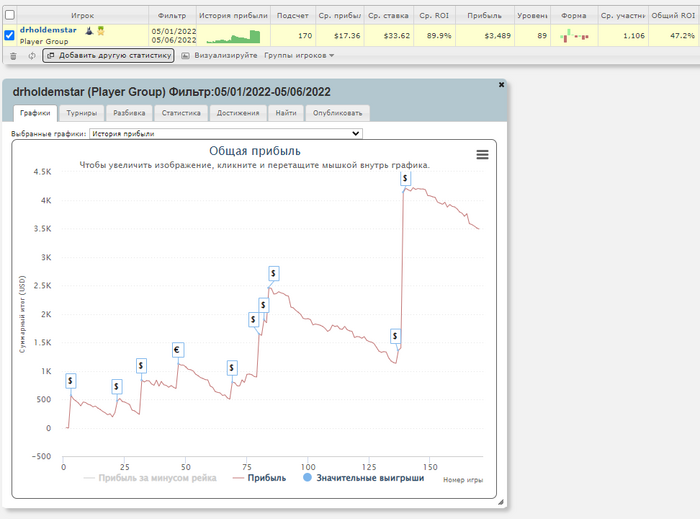The height and width of the screenshot is (519, 700).
Task: Switch to the Турниры tab
Action: click(x=81, y=113)
